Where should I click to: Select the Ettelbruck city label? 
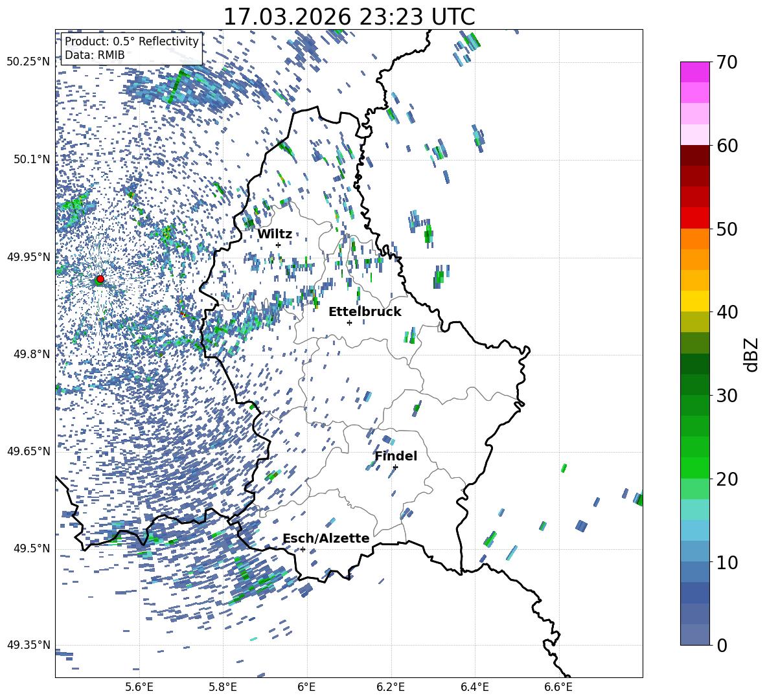tap(365, 312)
